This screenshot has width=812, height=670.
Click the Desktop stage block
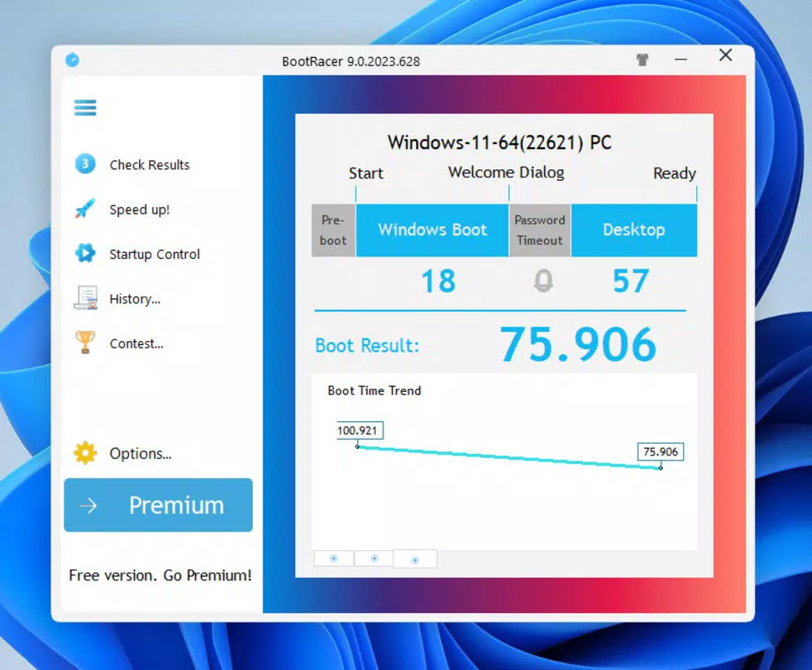(635, 230)
